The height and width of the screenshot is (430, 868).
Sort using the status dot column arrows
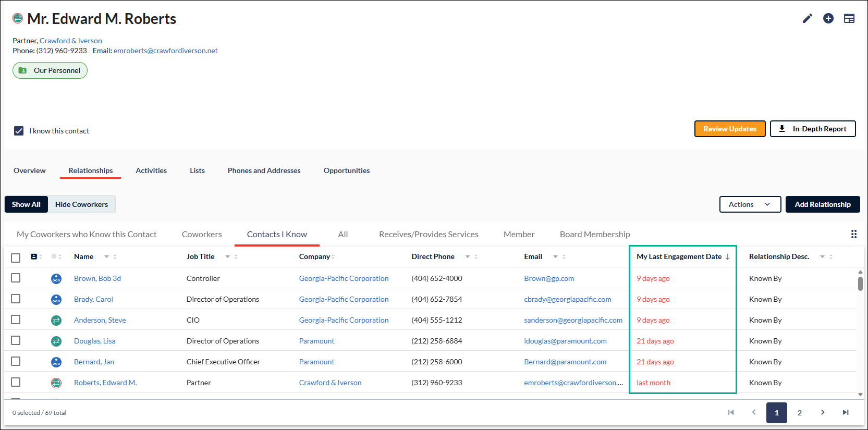click(60, 256)
